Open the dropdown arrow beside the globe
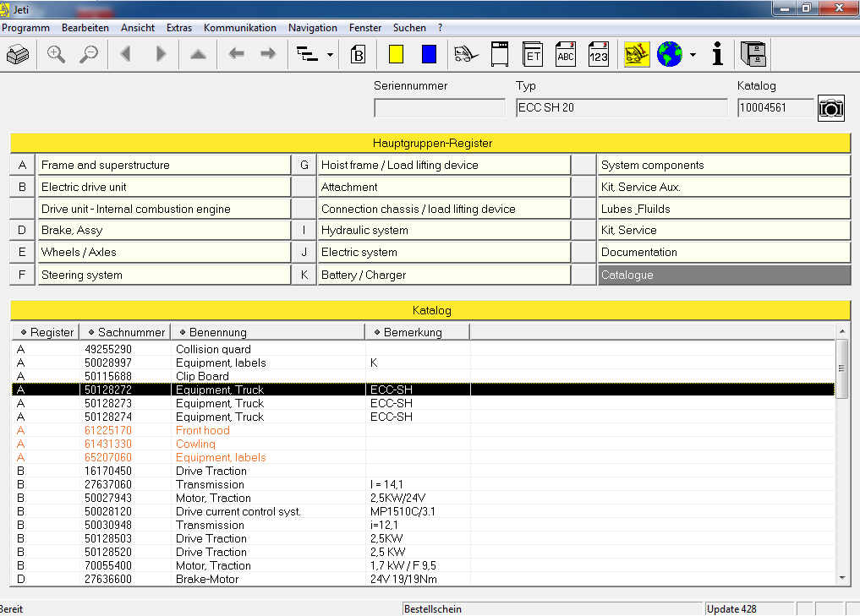Screen dimensions: 860x616 click(693, 55)
